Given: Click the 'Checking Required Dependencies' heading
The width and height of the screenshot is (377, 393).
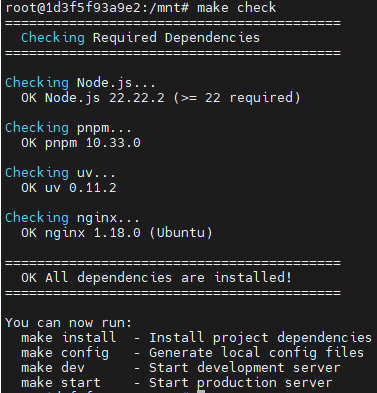Looking at the screenshot, I should [140, 38].
